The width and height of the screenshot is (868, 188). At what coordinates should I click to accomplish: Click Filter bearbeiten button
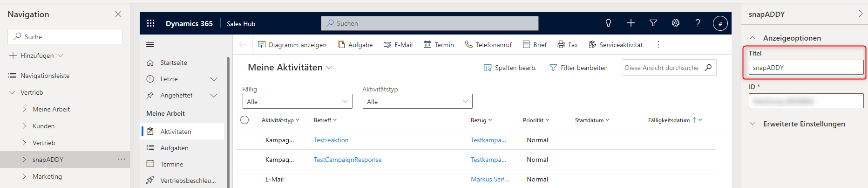coord(578,68)
